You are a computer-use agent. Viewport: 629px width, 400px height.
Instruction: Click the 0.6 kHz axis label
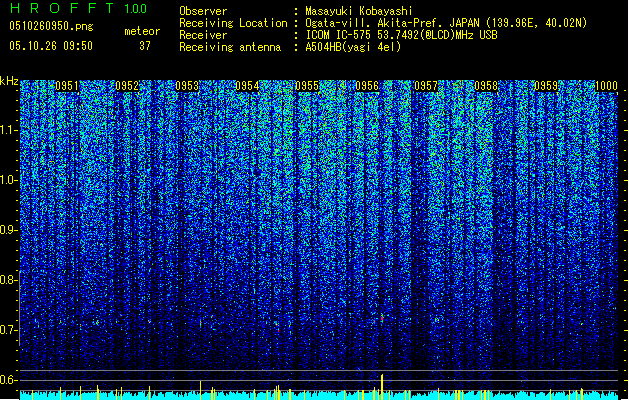click(8, 380)
